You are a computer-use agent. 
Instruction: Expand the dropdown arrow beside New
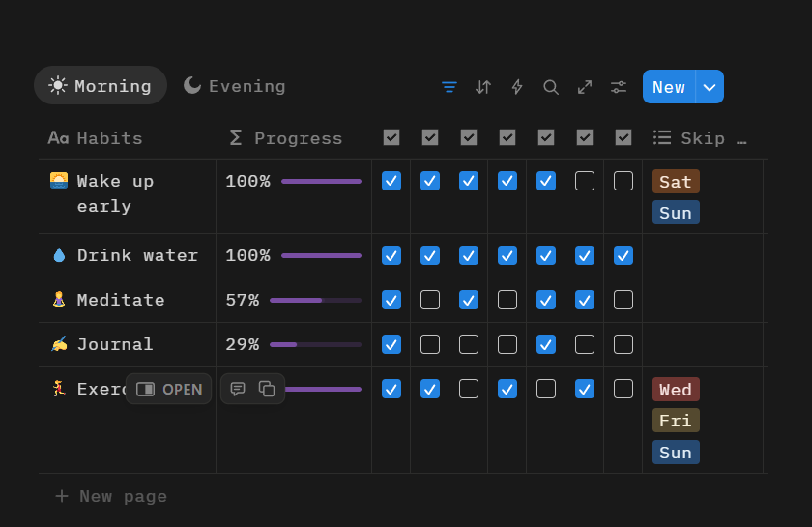pyautogui.click(x=710, y=87)
